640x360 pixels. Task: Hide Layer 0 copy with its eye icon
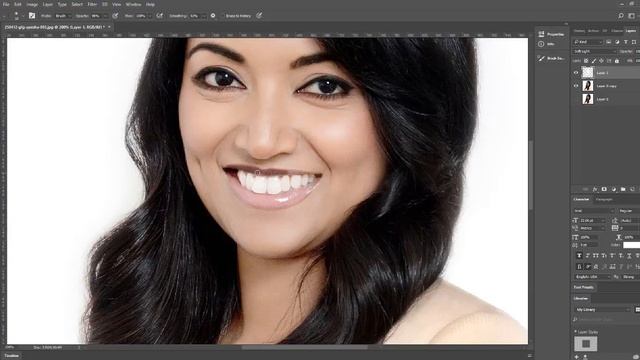pos(576,86)
